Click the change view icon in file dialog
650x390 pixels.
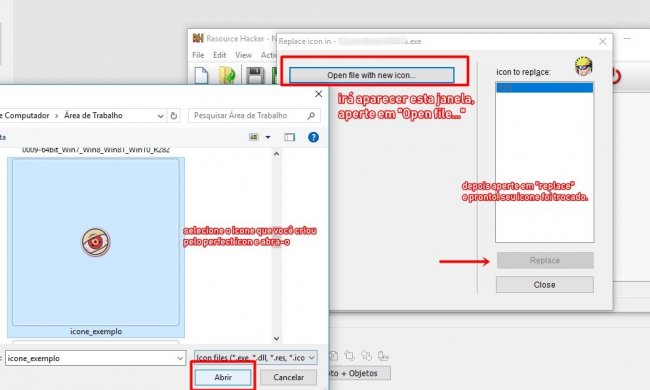(x=254, y=137)
